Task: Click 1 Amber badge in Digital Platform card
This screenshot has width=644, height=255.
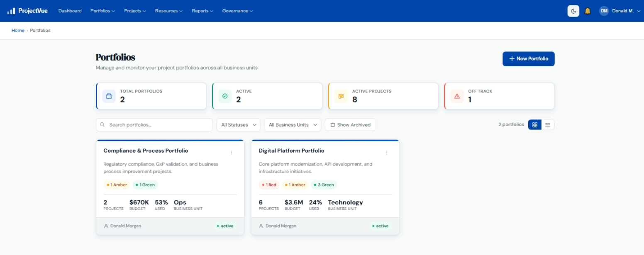Action: click(x=295, y=185)
